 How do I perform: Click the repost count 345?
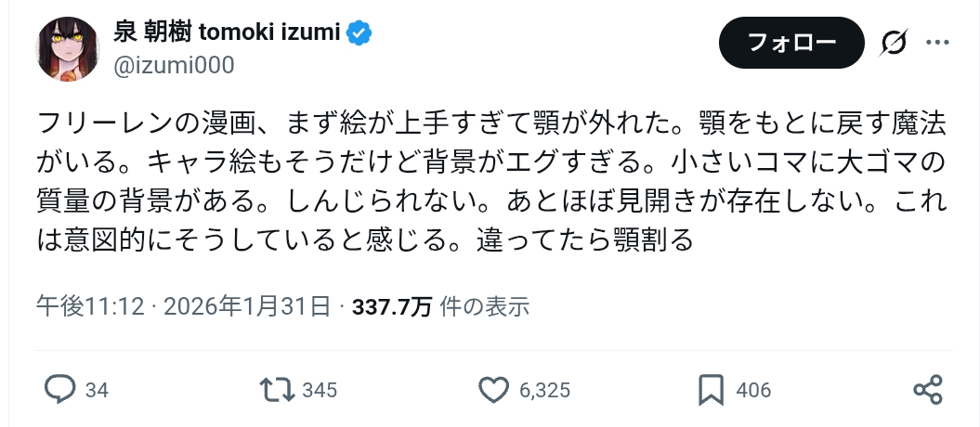[x=320, y=391]
